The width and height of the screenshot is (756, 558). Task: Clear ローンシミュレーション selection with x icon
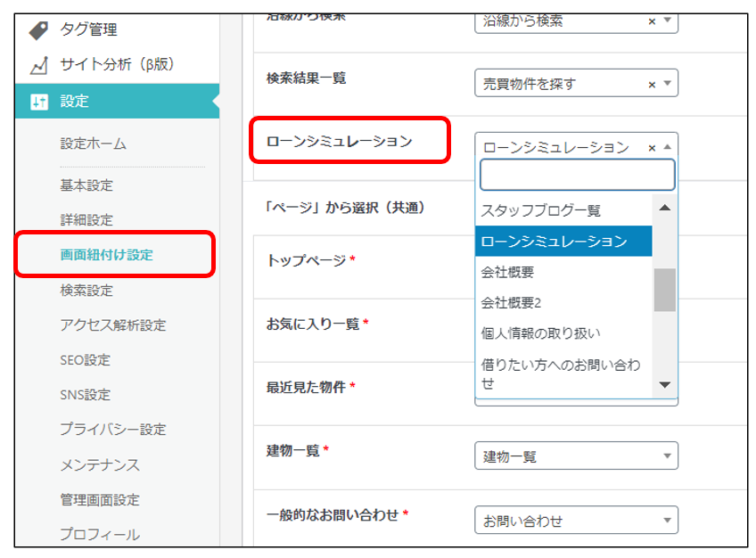[x=652, y=148]
